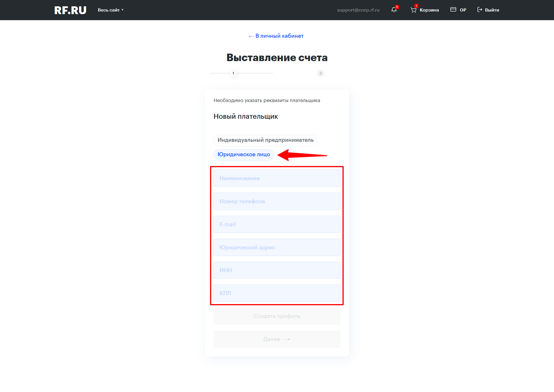Screen dimensions: 554x392
Task: Expand the Весь сайт dropdown
Action: (111, 10)
